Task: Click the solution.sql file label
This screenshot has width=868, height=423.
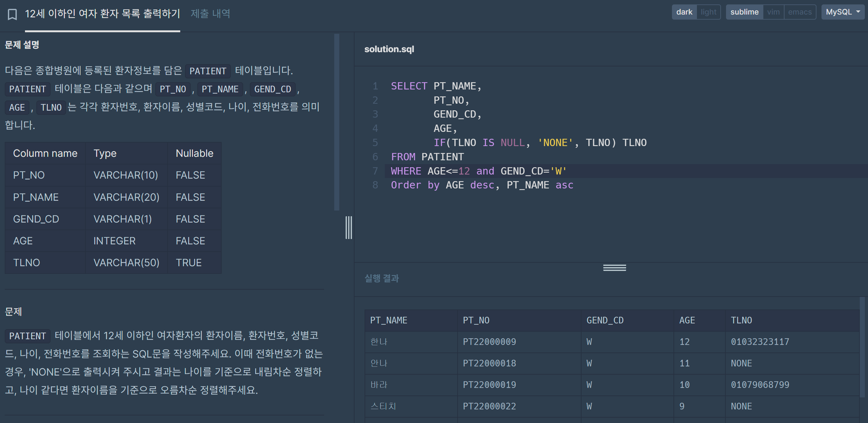Action: (x=389, y=49)
